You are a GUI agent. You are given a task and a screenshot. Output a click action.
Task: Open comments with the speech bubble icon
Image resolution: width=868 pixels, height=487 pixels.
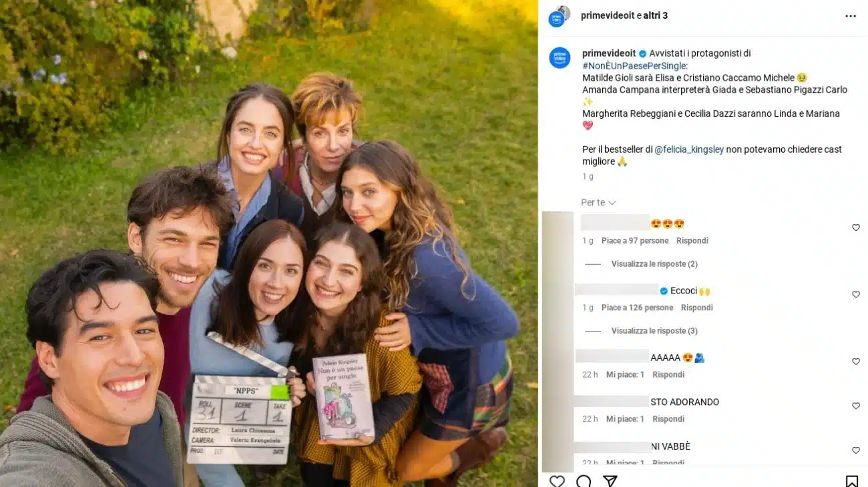click(x=584, y=480)
